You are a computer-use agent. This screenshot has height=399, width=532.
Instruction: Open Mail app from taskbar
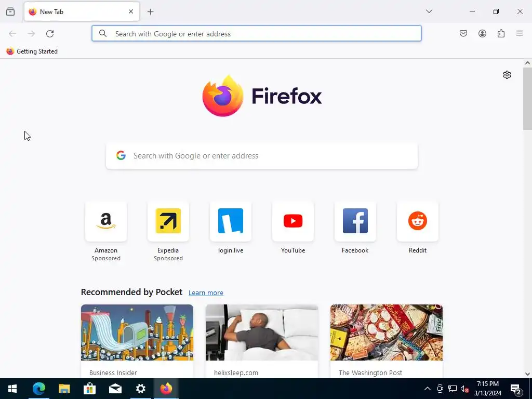click(x=115, y=389)
